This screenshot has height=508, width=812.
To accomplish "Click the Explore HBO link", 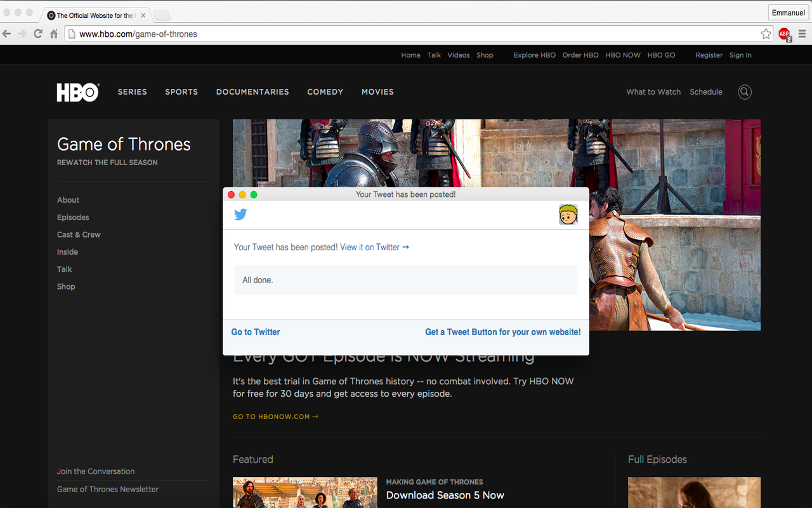I will (534, 55).
